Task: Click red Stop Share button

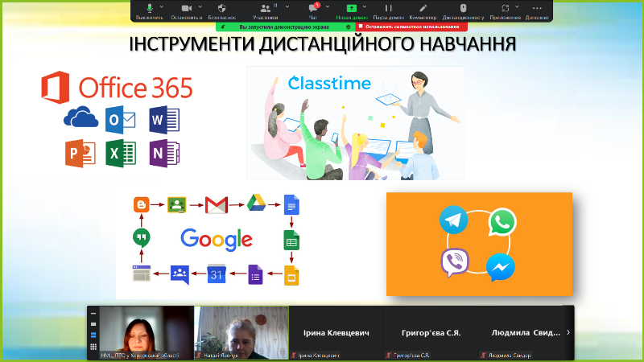Action: pos(411,27)
